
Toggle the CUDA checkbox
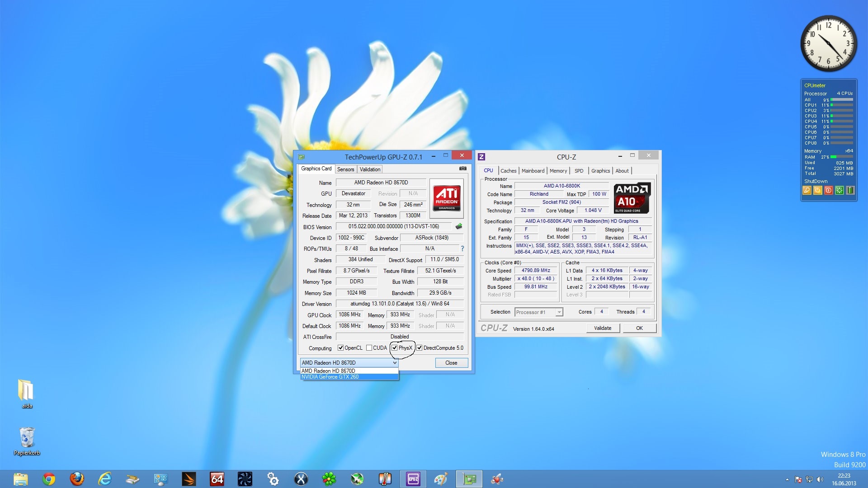[x=369, y=348]
